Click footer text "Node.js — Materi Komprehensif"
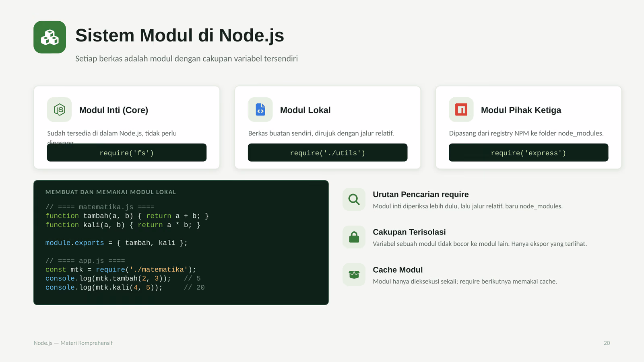Screen dimensions: 644x362 (73, 343)
